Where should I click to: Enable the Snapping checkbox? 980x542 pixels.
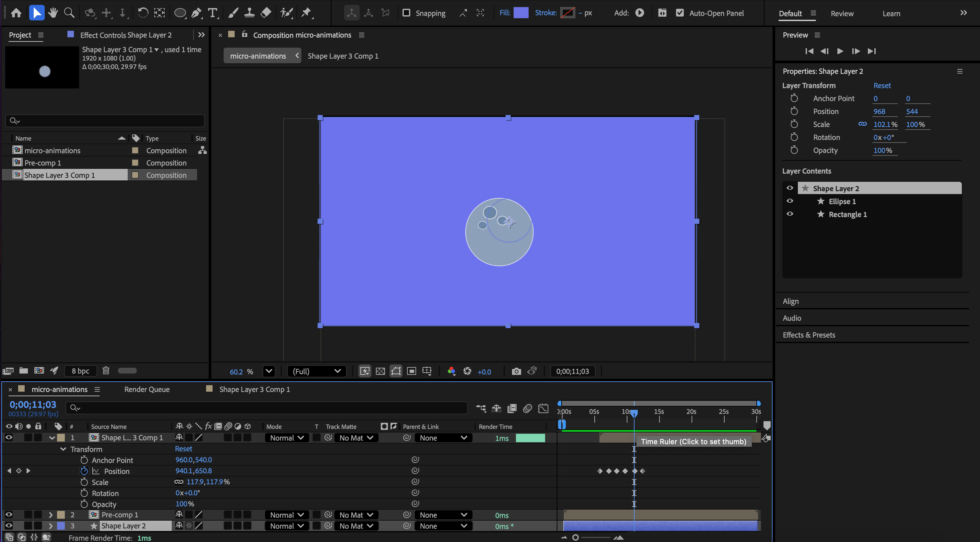point(406,13)
